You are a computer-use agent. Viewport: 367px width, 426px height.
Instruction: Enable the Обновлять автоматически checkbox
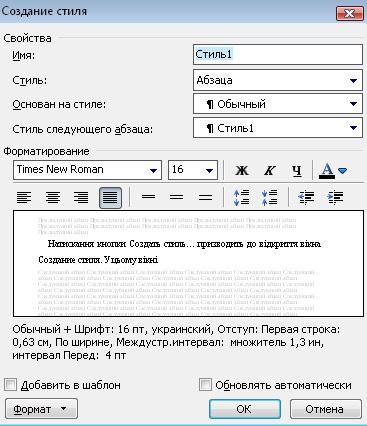pos(205,385)
